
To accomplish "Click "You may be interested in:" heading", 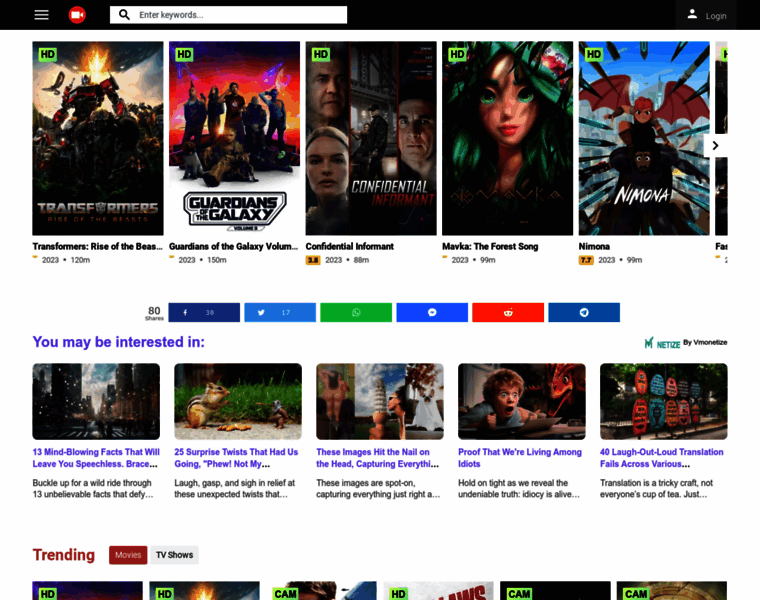I will (x=119, y=342).
